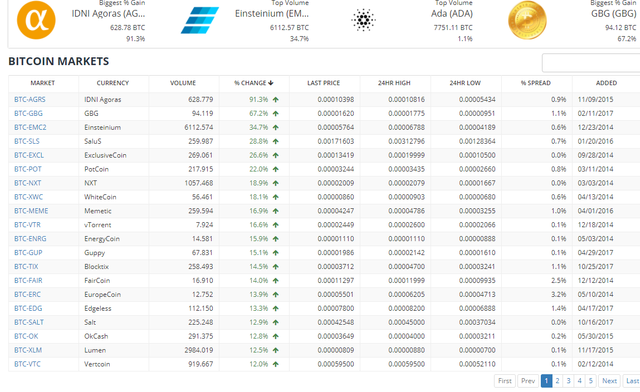Click green up arrow in BTC-SALT row
Screen dimensions: 640x392
[x=276, y=322]
